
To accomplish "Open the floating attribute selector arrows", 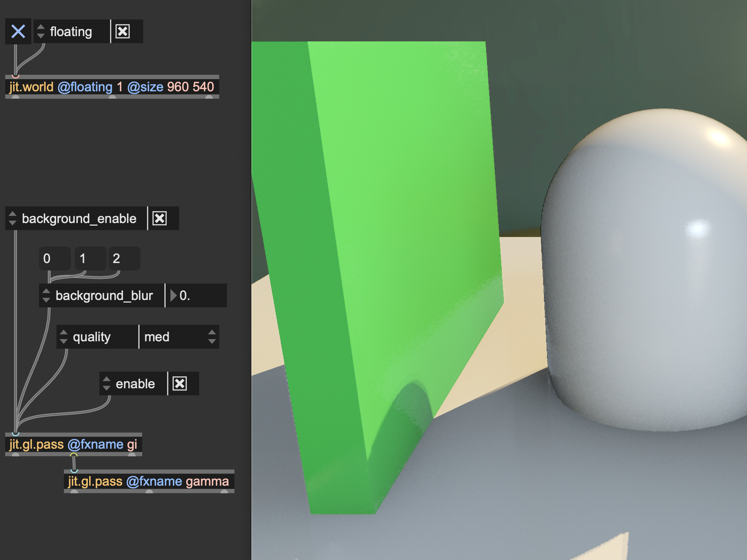I will [x=41, y=31].
